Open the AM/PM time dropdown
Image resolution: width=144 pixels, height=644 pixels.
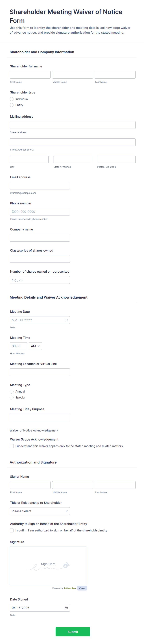[x=35, y=346]
